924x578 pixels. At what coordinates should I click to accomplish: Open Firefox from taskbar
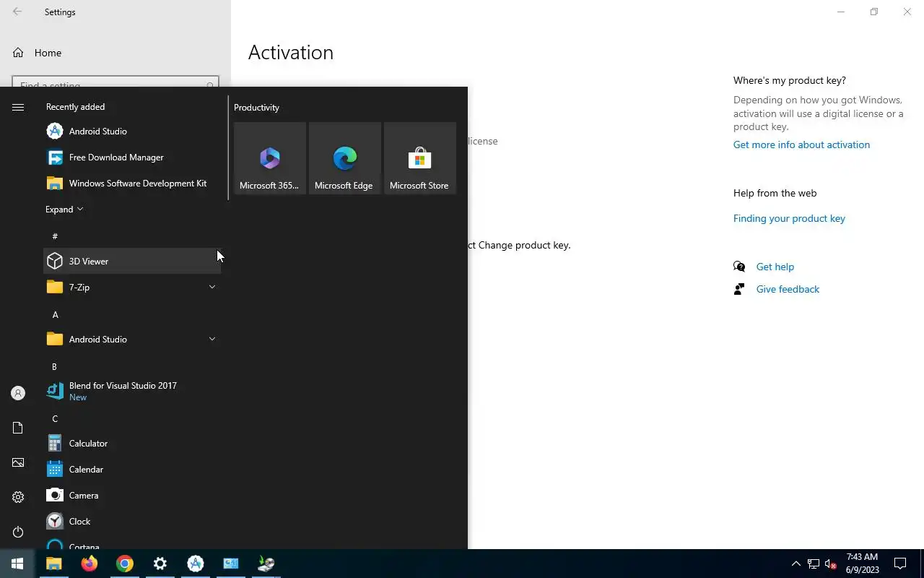point(90,564)
